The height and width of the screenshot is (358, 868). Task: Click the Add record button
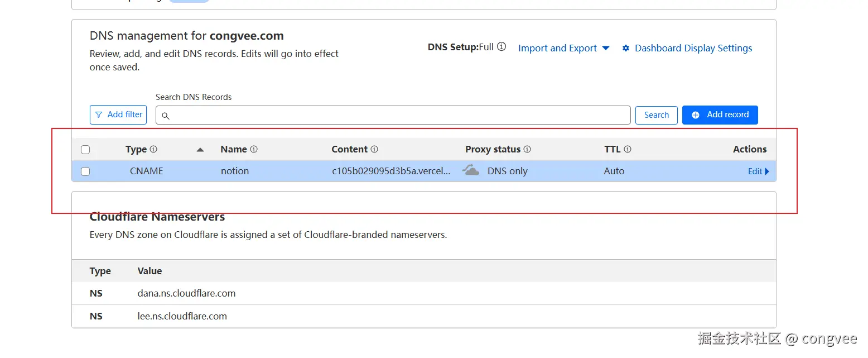tap(720, 114)
